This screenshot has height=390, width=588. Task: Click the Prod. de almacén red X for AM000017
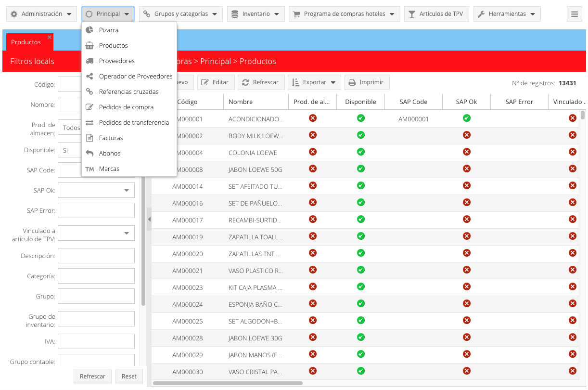pyautogui.click(x=313, y=219)
